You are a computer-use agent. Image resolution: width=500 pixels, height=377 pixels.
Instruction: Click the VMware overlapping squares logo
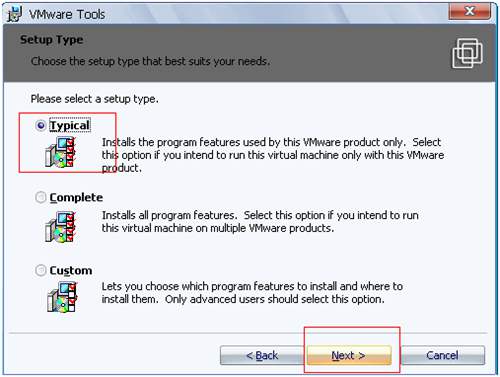click(467, 53)
